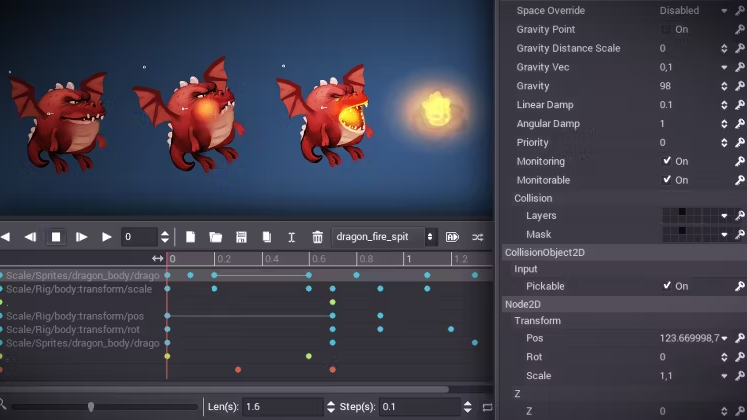Screen dimensions: 747x420
Task: Click the CollisionObject2D section header
Action: tap(625, 252)
